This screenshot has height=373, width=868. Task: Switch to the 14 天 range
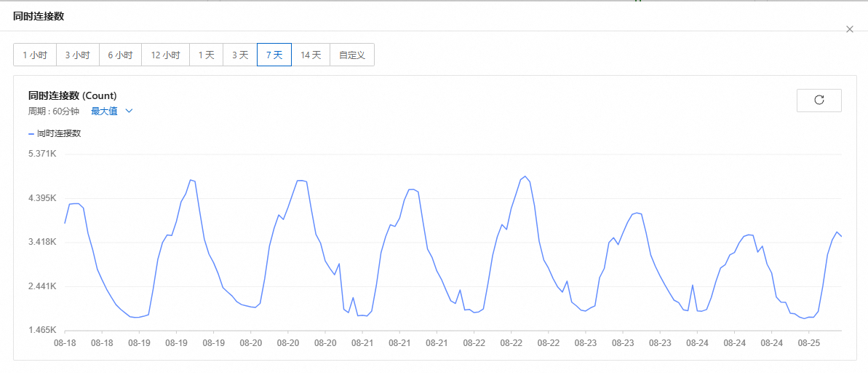pyautogui.click(x=311, y=55)
